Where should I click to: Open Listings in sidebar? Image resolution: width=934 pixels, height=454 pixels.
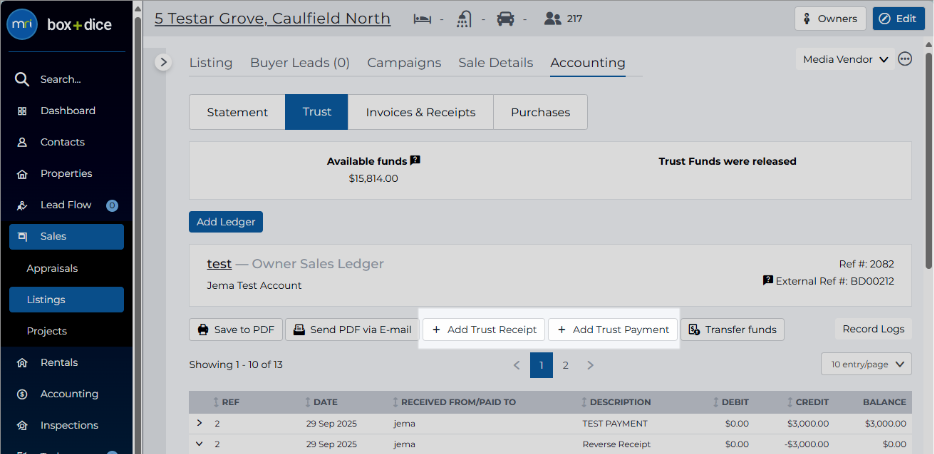coord(66,300)
